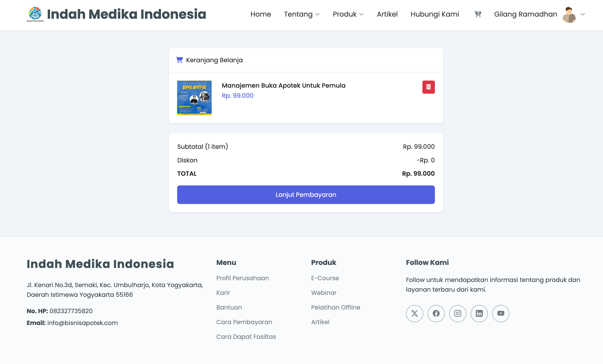Open Cara Pembayaran footer link
This screenshot has width=603, height=364.
tap(244, 322)
